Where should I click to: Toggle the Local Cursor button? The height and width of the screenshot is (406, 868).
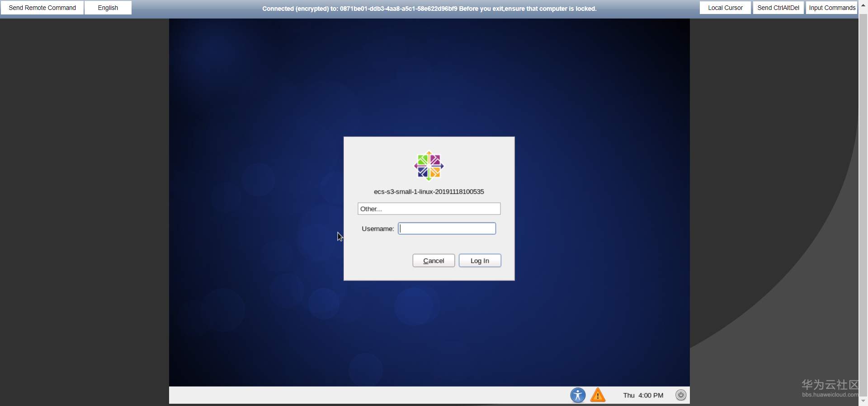725,8
